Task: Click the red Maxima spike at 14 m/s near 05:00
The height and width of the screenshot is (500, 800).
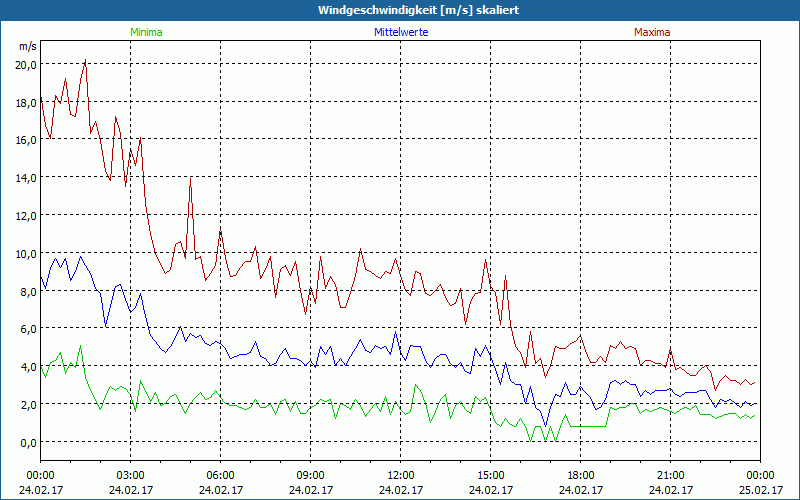Action: tap(190, 178)
